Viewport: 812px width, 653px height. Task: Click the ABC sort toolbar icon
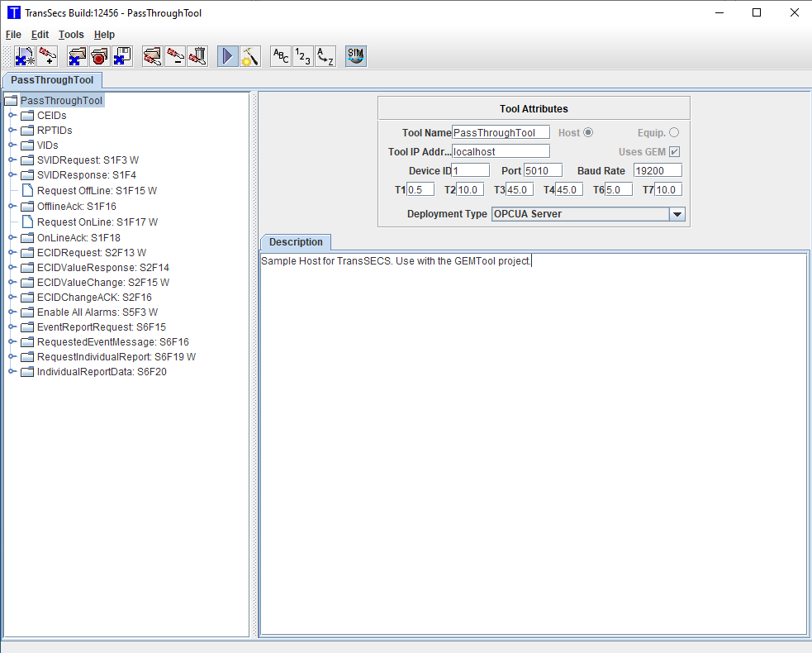coord(281,56)
